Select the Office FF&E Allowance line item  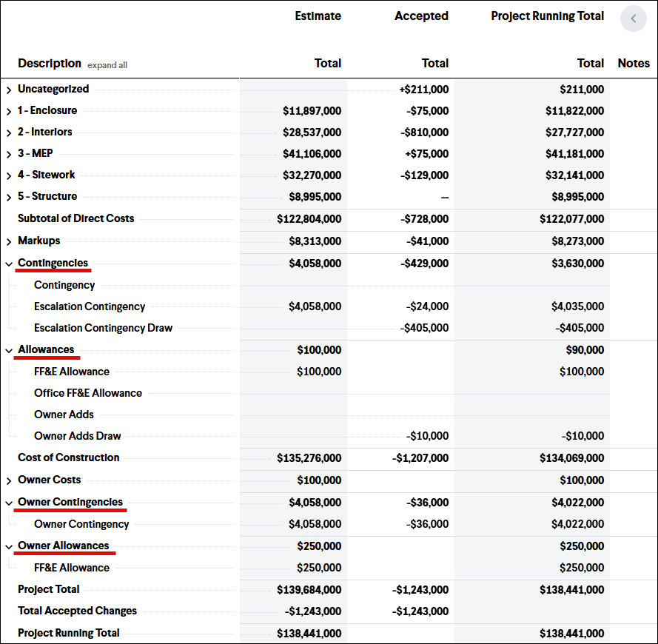89,393
